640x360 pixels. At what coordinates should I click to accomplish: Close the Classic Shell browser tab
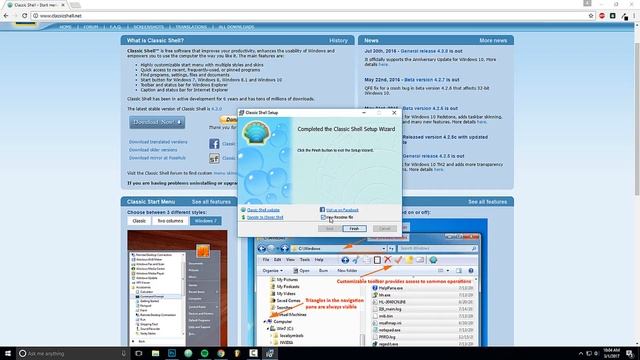pyautogui.click(x=63, y=5)
